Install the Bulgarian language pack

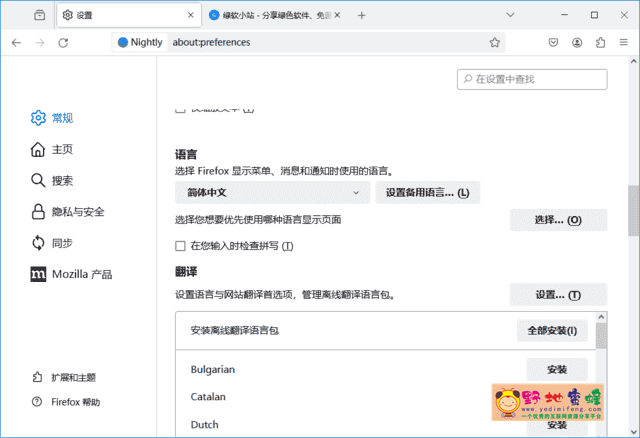(557, 369)
